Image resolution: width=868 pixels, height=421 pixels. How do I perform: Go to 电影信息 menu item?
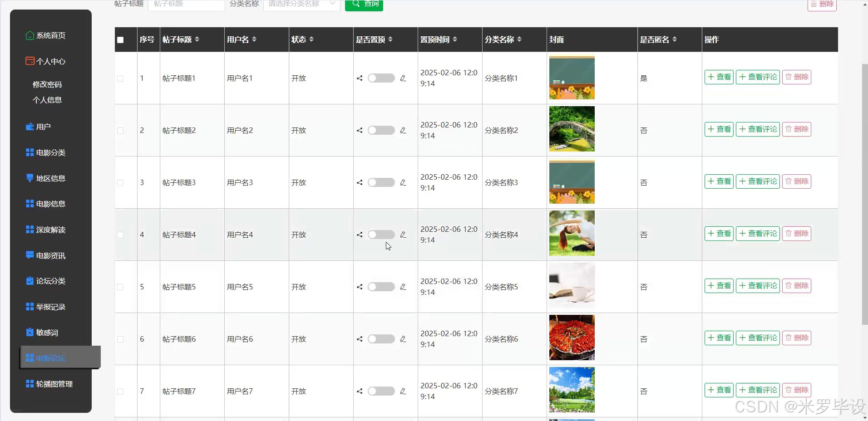point(45,204)
